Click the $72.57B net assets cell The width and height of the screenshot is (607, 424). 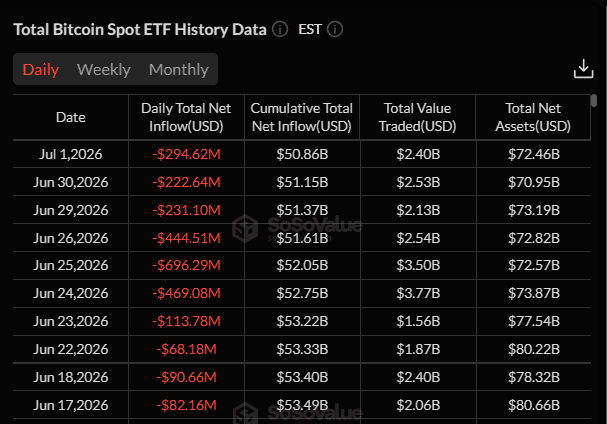pyautogui.click(x=534, y=265)
